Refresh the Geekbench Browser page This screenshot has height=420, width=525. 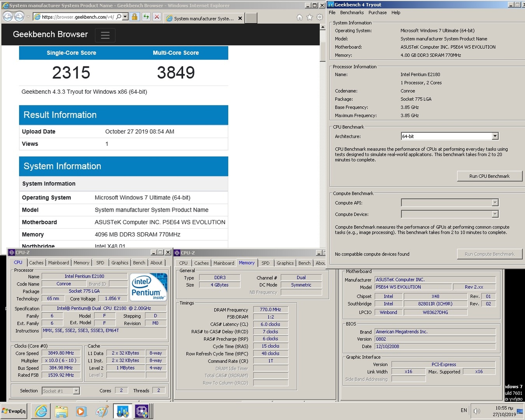146,17
